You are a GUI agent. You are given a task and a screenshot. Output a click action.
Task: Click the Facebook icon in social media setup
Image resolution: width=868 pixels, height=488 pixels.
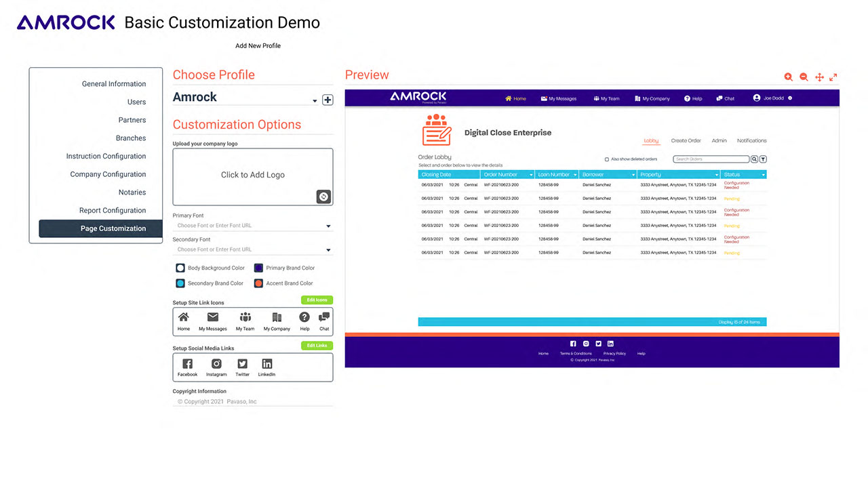[187, 364]
